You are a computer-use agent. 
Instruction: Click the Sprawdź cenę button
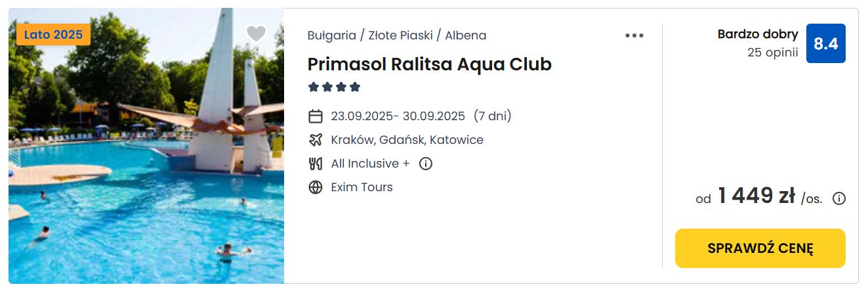760,248
